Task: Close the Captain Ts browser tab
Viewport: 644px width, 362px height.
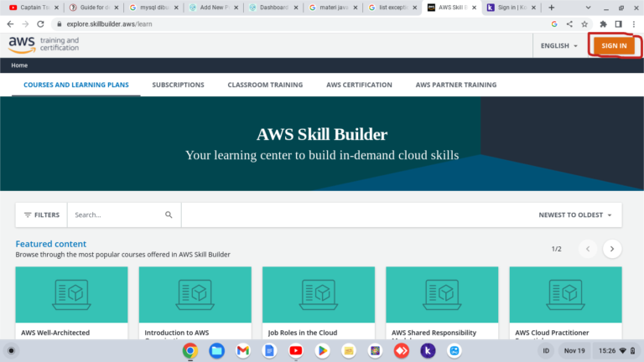Action: click(56, 8)
